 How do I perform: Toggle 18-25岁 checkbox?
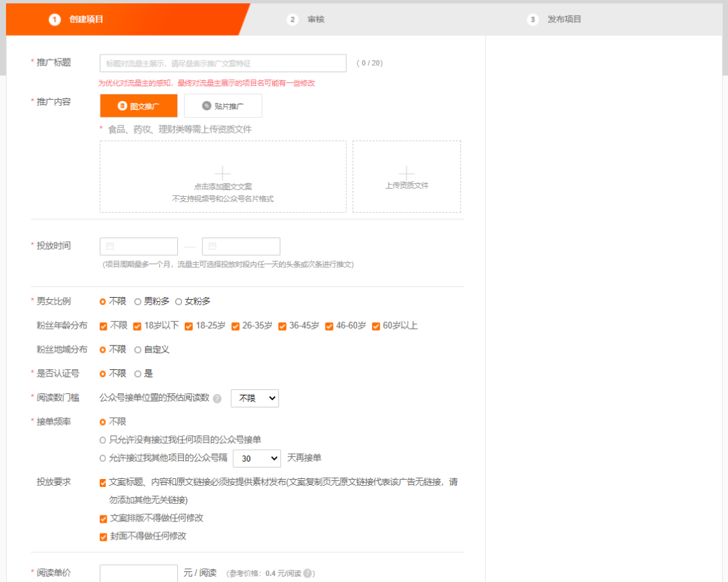pyautogui.click(x=189, y=326)
